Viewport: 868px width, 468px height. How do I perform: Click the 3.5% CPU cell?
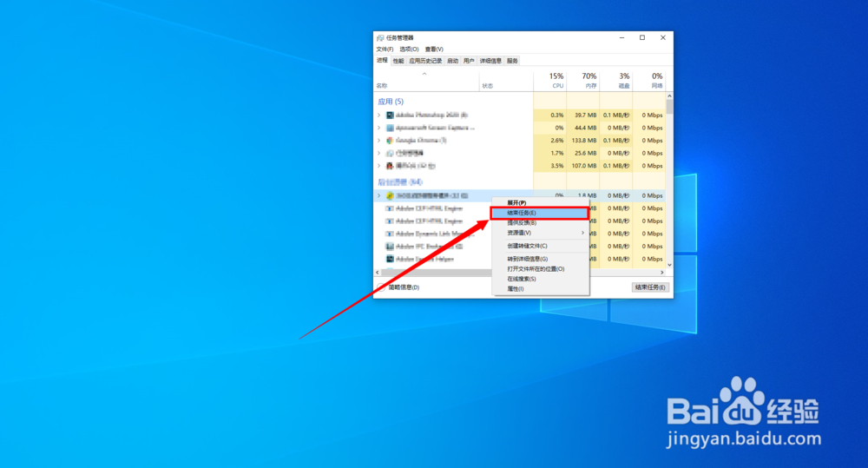(x=549, y=166)
